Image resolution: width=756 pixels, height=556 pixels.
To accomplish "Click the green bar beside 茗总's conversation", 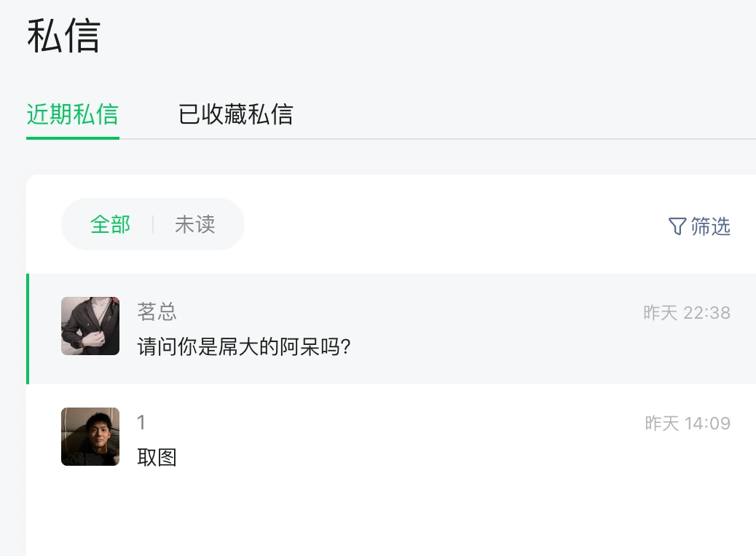I will (x=28, y=329).
